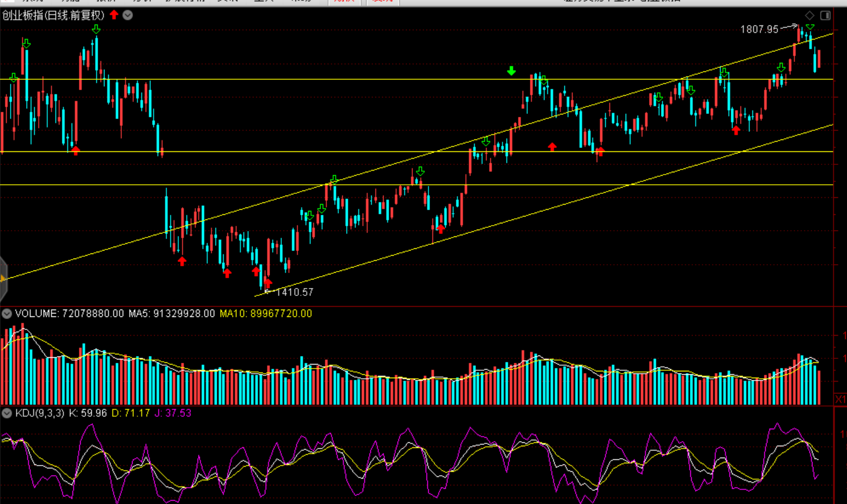Expand the collapsed panel handle on left edge
This screenshot has height=504, width=847.
pos(3,278)
